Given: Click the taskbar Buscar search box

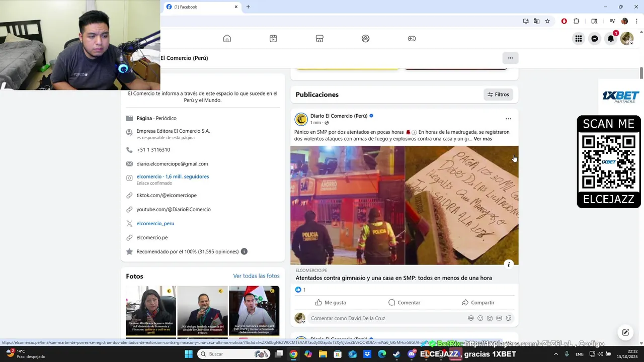Looking at the screenshot, I should click(x=234, y=354).
